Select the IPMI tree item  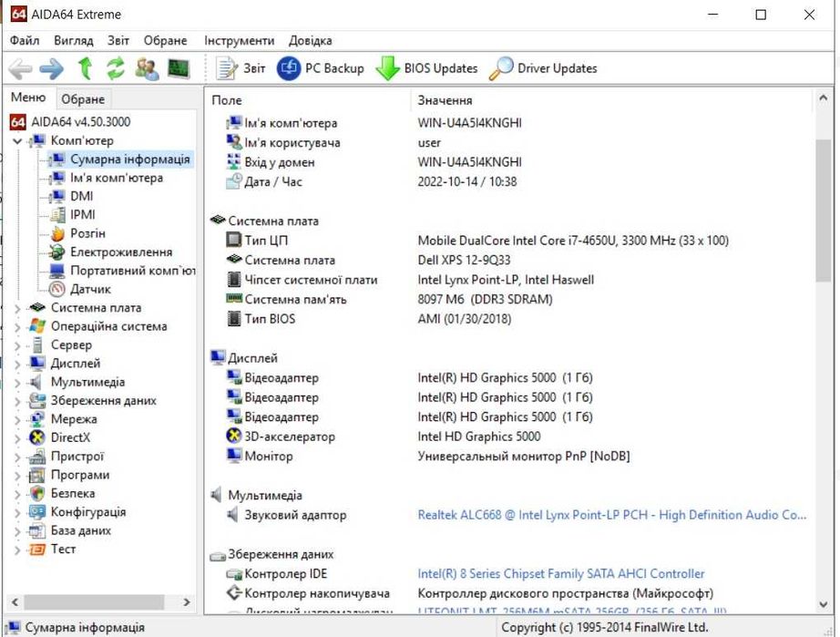[x=83, y=215]
